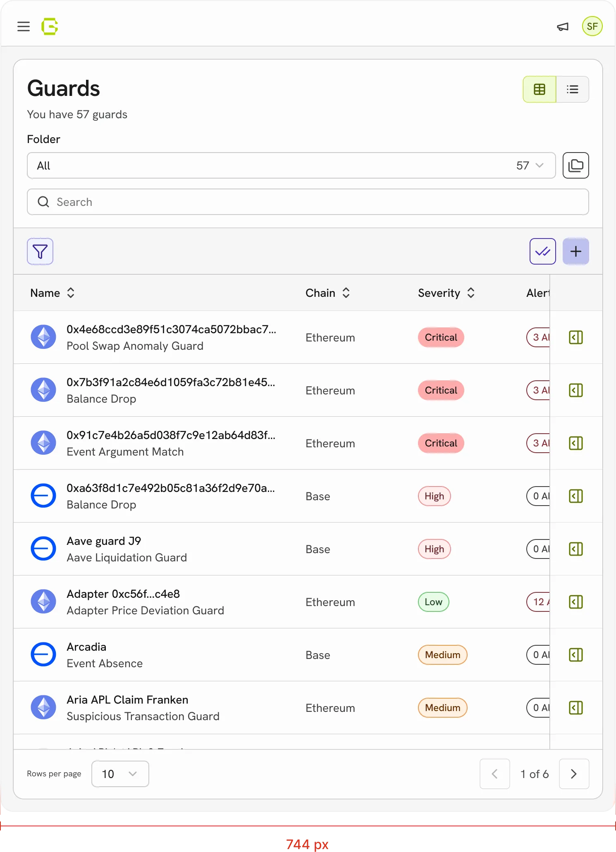Switch to table grid view

[540, 89]
